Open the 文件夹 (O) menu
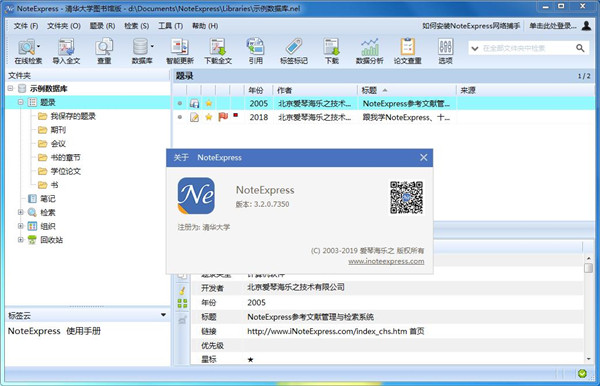Viewport: 600px width, 386px height. coord(64,26)
